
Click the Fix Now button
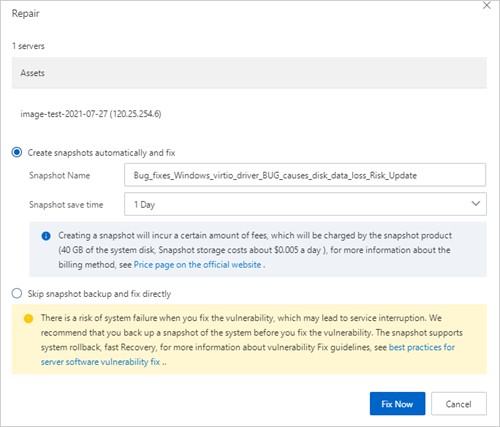click(x=397, y=404)
